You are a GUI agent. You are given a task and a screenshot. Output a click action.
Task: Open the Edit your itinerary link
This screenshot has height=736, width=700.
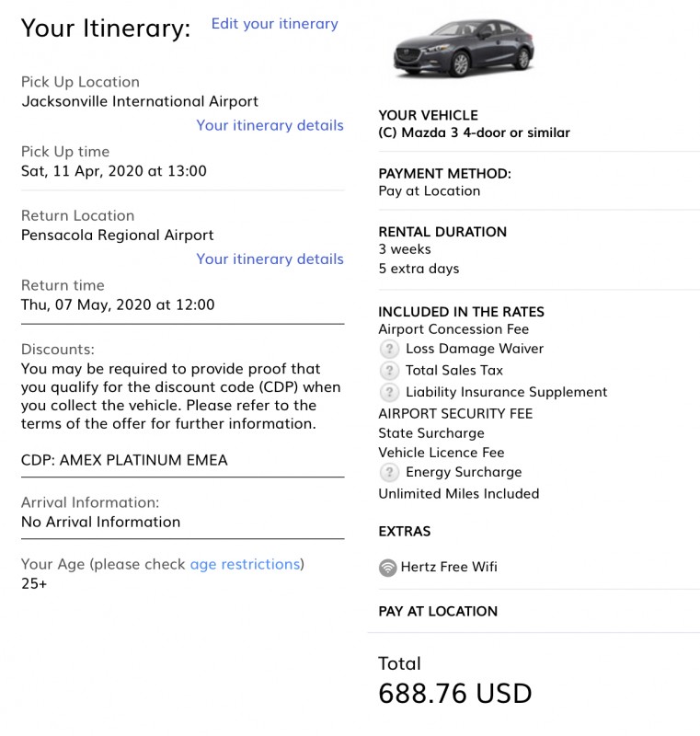pos(274,24)
